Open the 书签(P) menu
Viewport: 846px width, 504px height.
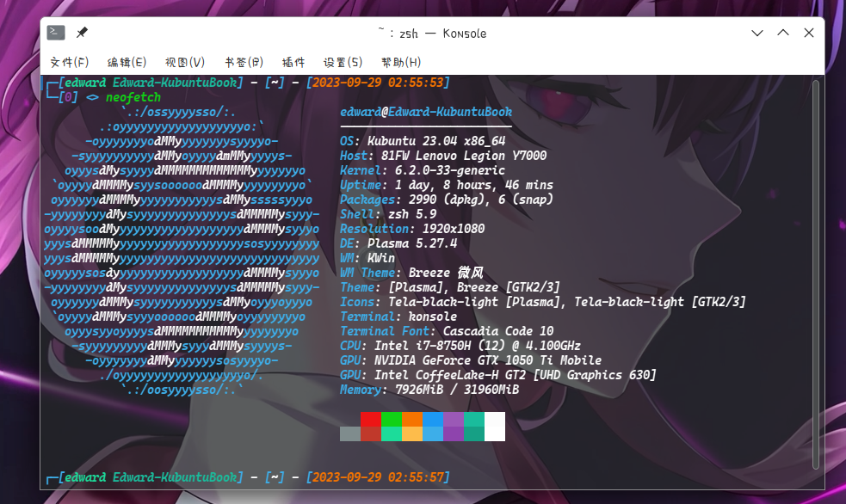(x=243, y=61)
